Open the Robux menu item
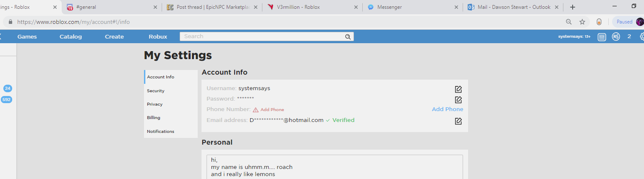644x179 pixels. pyautogui.click(x=158, y=37)
